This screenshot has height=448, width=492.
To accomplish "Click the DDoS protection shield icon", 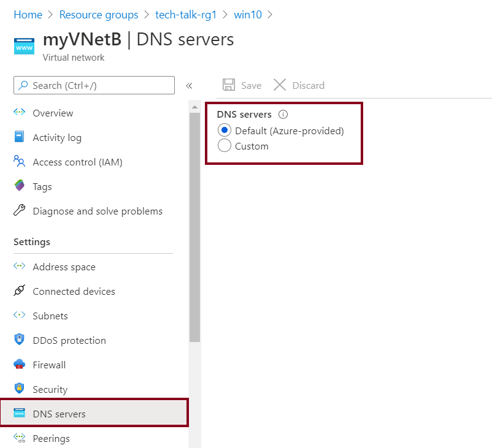I will (x=19, y=340).
